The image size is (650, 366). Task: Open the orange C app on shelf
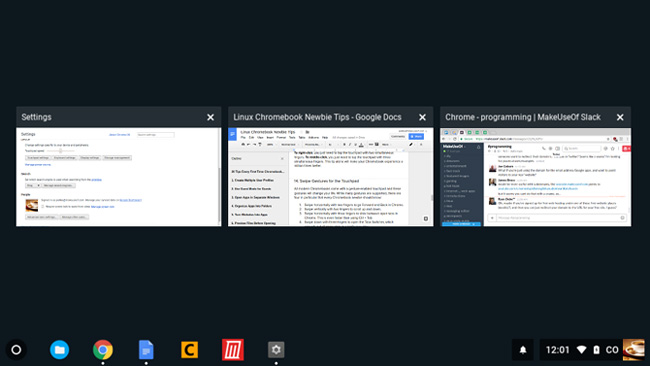pos(189,350)
